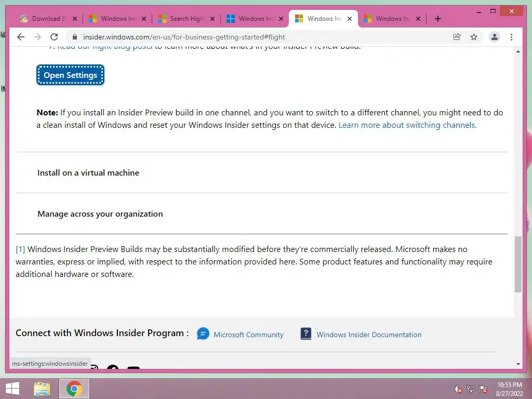
Task: Click the page scrollbar thumb
Action: pos(518,264)
